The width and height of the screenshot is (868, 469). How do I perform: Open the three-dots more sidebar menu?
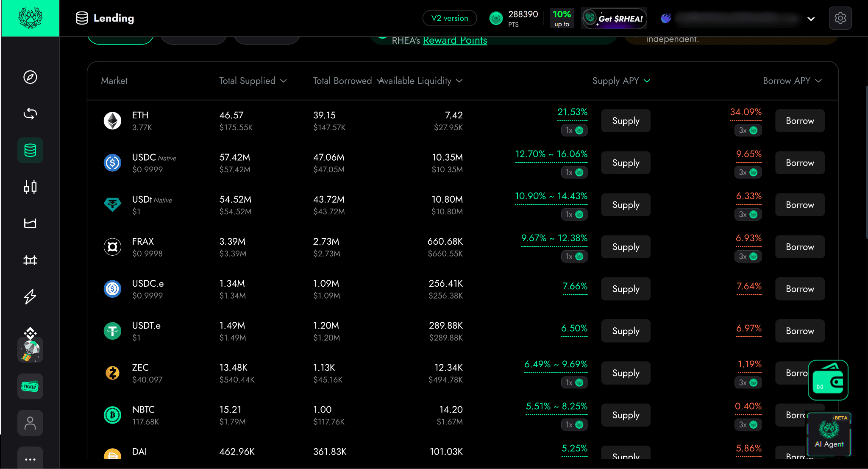(x=30, y=459)
